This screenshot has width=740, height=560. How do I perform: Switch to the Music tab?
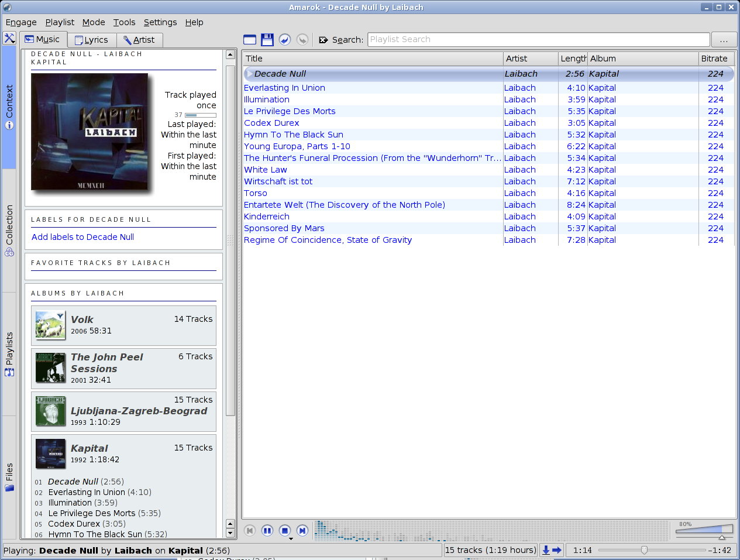[x=43, y=39]
